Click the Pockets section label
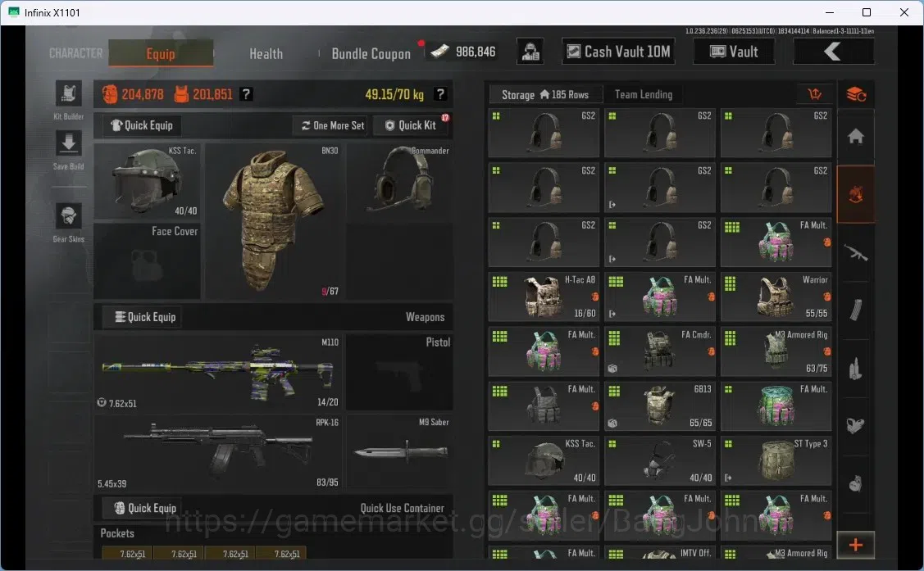 [x=117, y=533]
